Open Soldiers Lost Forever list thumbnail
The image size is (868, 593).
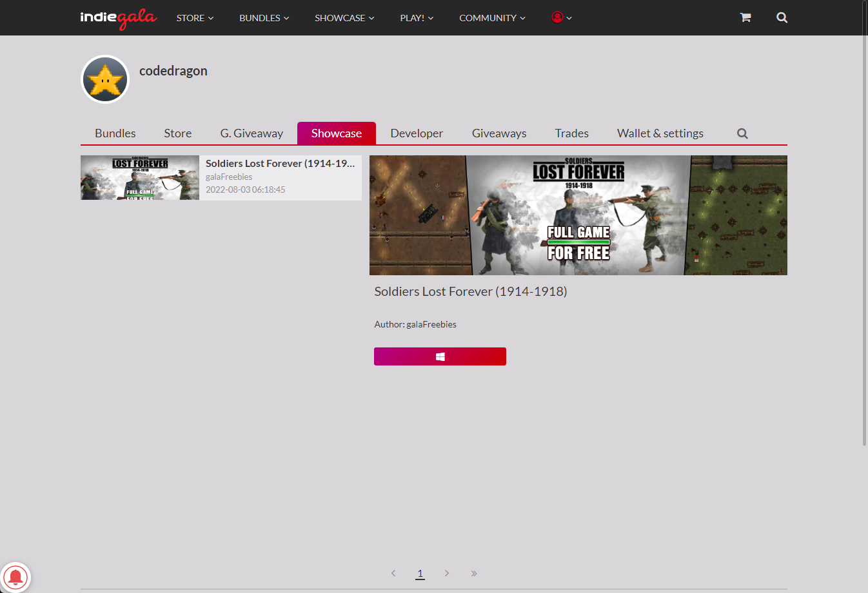140,178
